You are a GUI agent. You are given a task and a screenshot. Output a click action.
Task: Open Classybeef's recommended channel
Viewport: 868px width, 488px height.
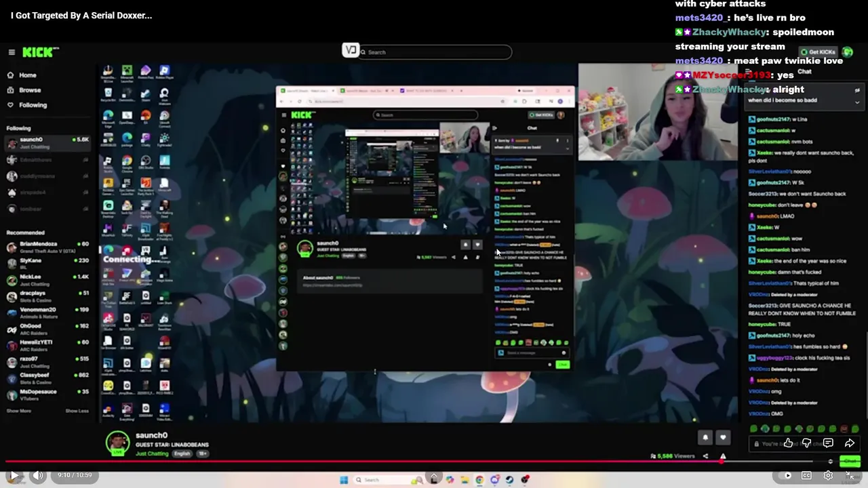47,378
